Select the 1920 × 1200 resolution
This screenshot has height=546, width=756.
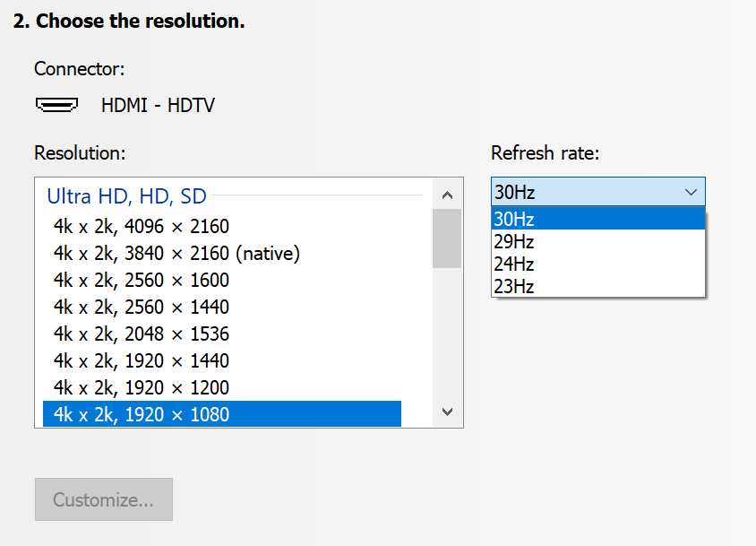(222, 387)
